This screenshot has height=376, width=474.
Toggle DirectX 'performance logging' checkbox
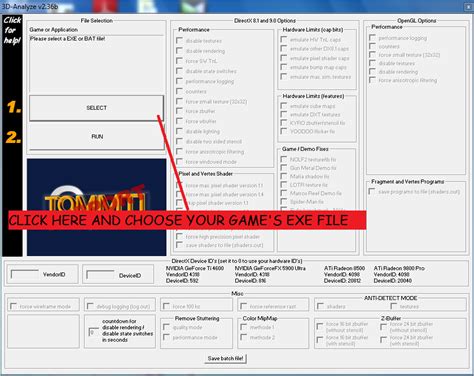tap(179, 81)
